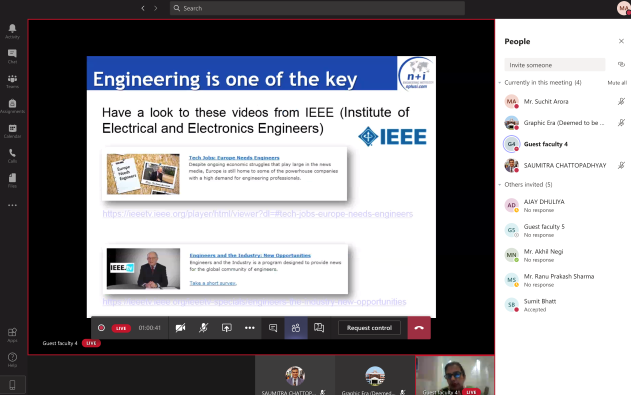Show the meeting conversation

point(273,328)
